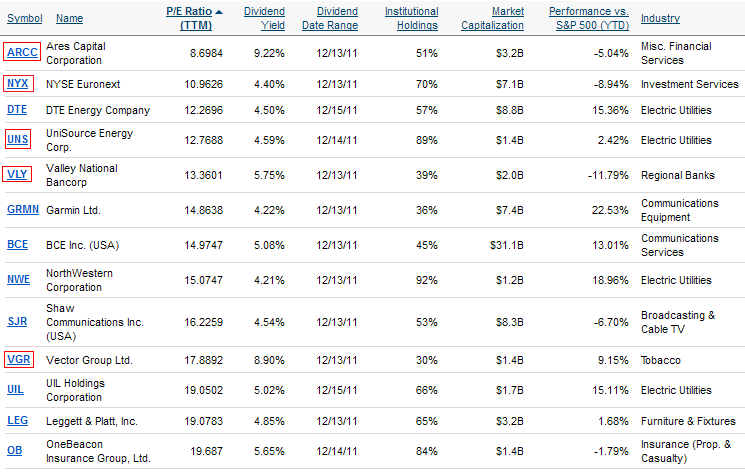This screenshot has height=473, width=745.
Task: Click the 89% institutional holdings value
Action: [x=427, y=141]
